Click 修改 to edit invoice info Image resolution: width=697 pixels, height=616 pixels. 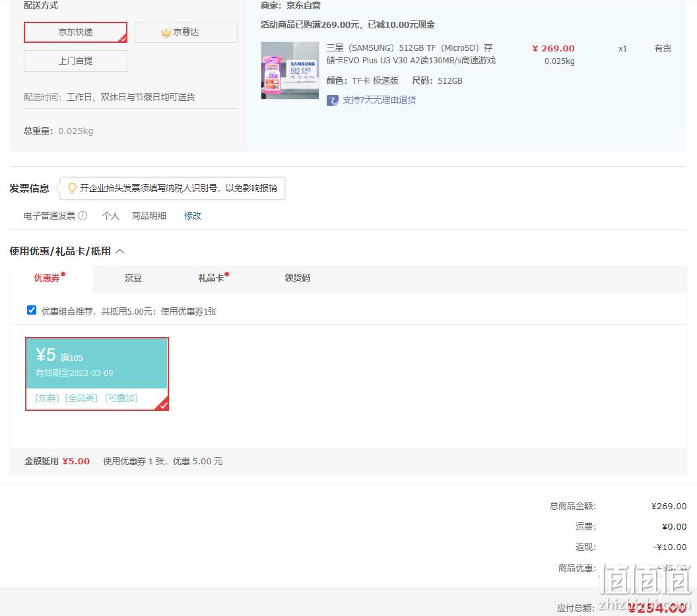[x=193, y=216]
